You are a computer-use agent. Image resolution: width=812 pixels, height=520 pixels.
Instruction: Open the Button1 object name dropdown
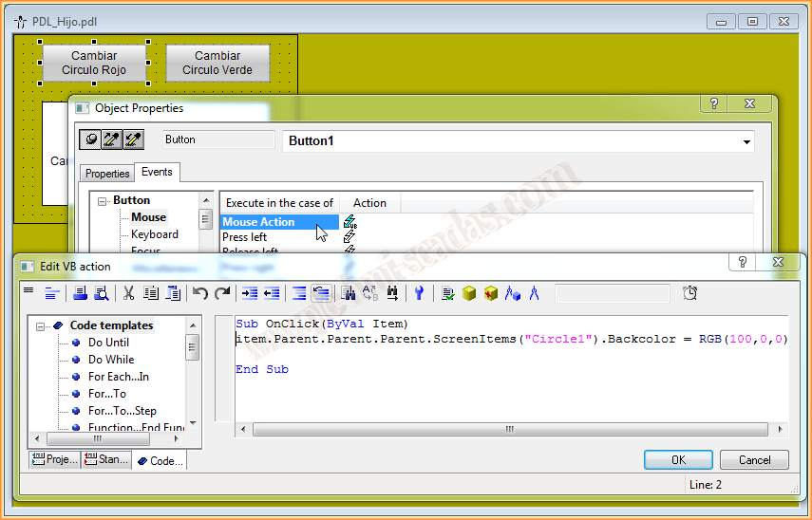coord(746,141)
